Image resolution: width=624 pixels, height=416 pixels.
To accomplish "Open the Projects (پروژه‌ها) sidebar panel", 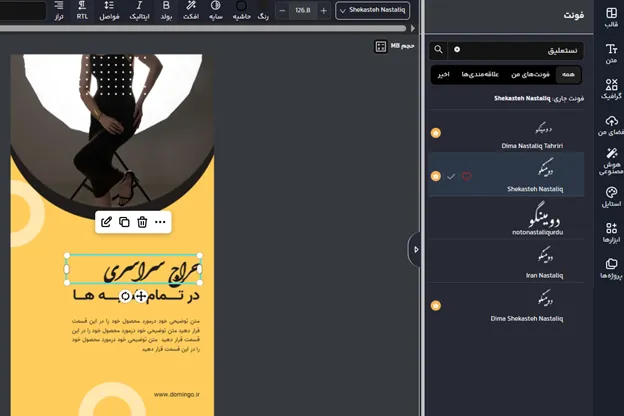I will (x=611, y=268).
